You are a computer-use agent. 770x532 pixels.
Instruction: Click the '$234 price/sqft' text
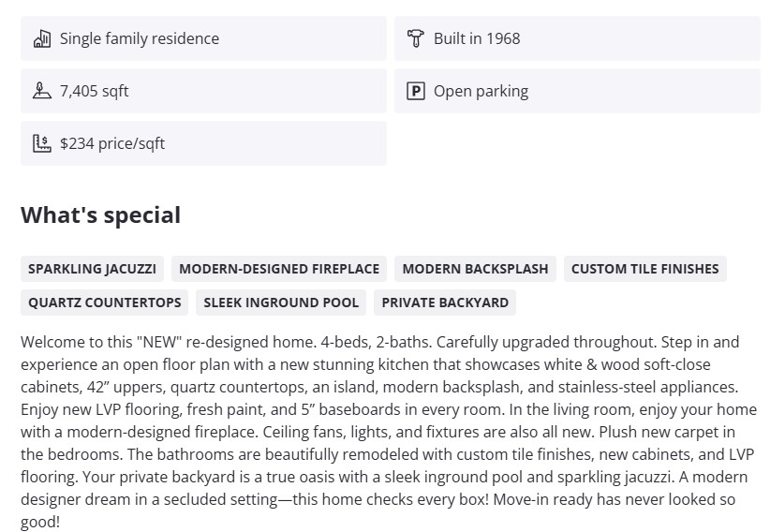click(x=112, y=143)
